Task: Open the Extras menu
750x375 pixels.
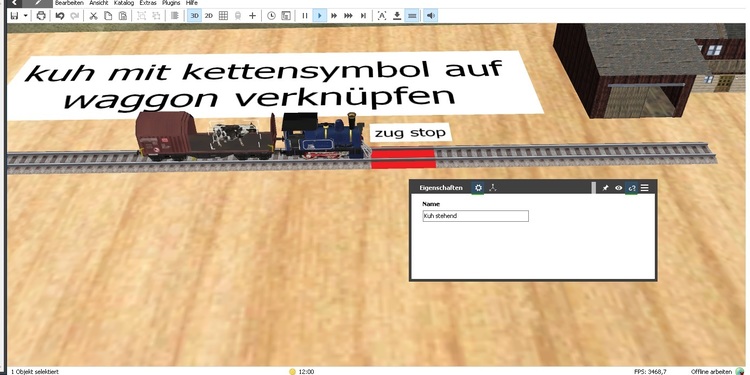Action: click(148, 3)
